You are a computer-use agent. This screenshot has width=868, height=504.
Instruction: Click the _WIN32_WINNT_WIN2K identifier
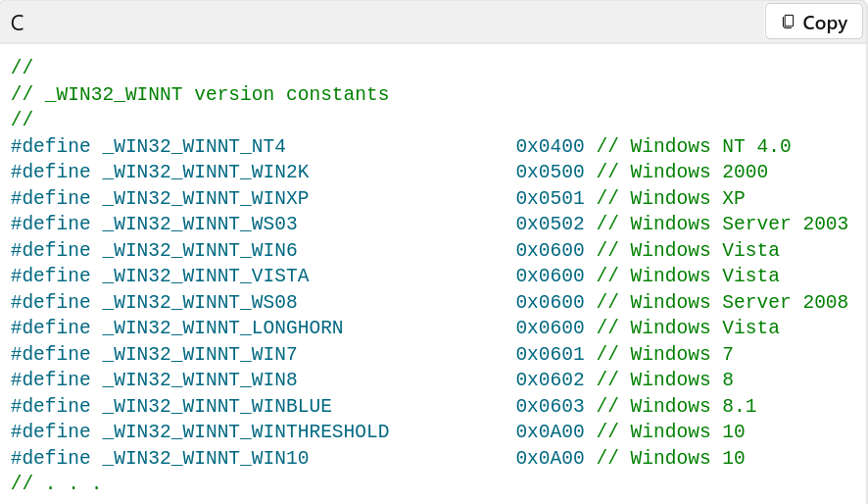tap(206, 172)
